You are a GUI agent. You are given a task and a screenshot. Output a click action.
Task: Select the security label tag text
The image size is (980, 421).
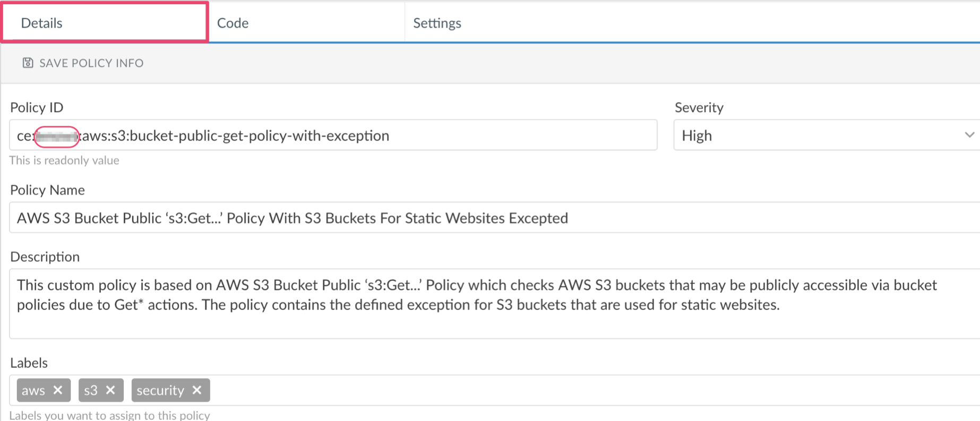point(160,390)
